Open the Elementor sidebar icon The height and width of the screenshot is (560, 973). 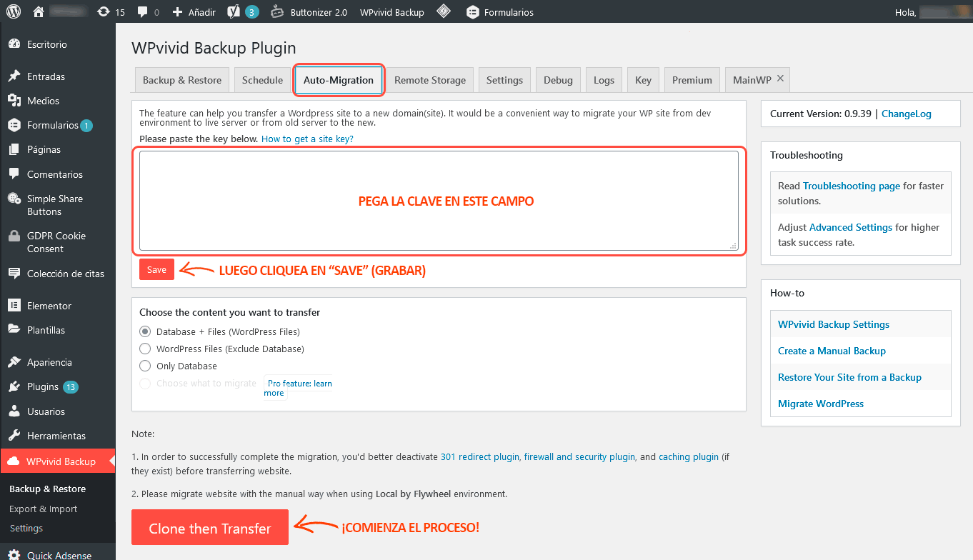point(14,306)
